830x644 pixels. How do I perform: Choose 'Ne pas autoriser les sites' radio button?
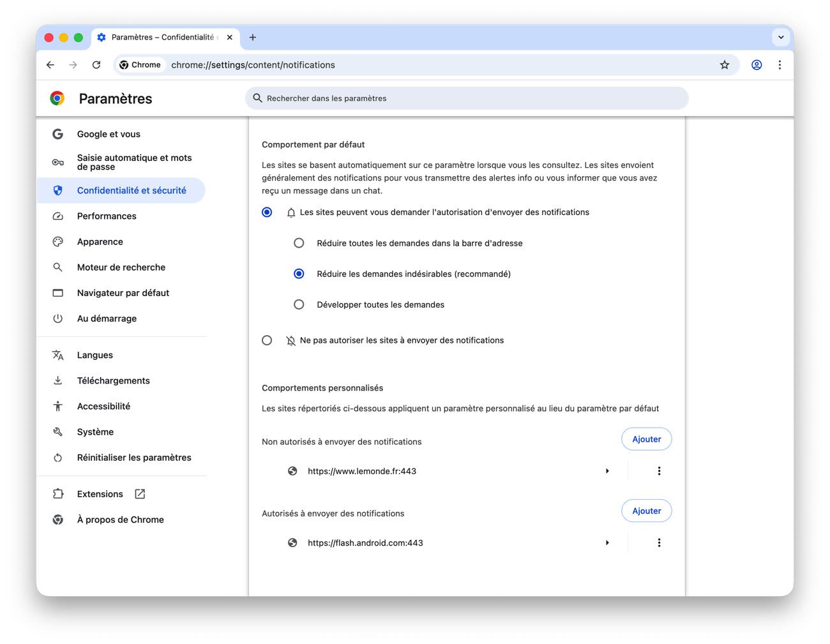point(267,340)
